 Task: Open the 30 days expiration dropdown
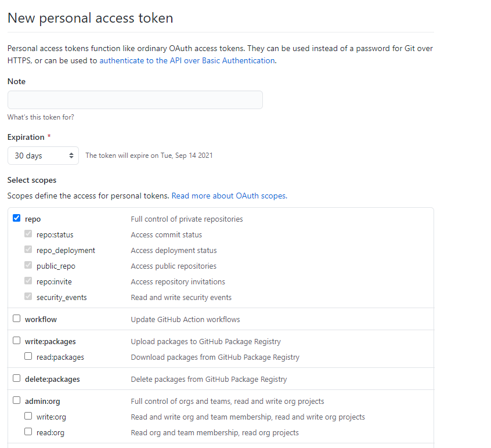point(43,156)
